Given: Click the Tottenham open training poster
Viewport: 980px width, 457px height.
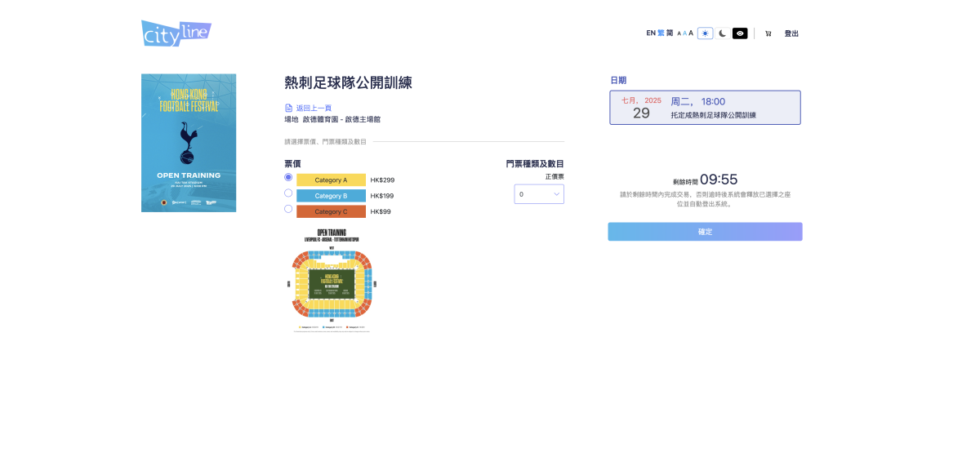Looking at the screenshot, I should tap(189, 143).
